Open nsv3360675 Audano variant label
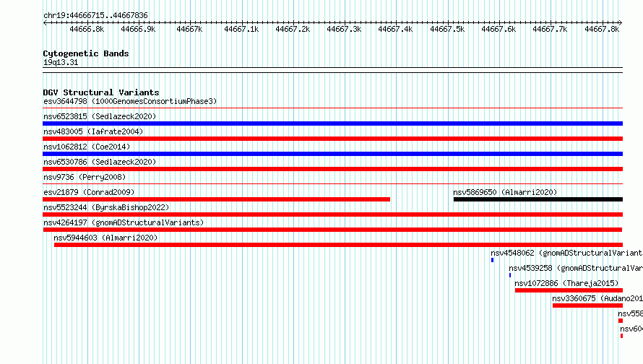This screenshot has width=643, height=364. pos(597,298)
